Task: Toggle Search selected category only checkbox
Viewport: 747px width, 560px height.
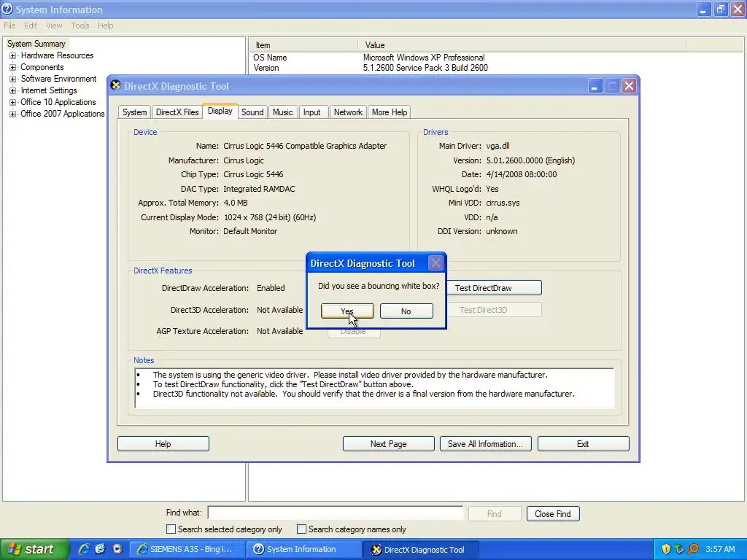Action: pyautogui.click(x=171, y=529)
